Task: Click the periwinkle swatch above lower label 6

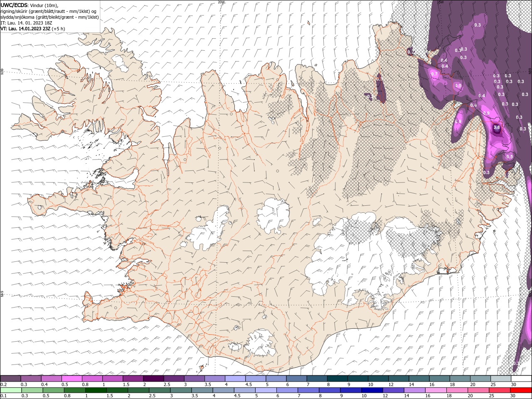Action: (287, 390)
